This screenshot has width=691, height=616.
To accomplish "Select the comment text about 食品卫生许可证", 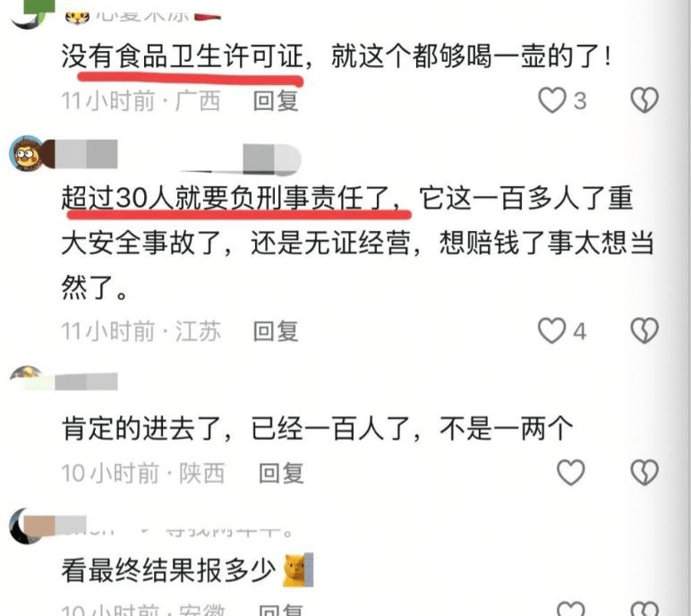I will [337, 56].
